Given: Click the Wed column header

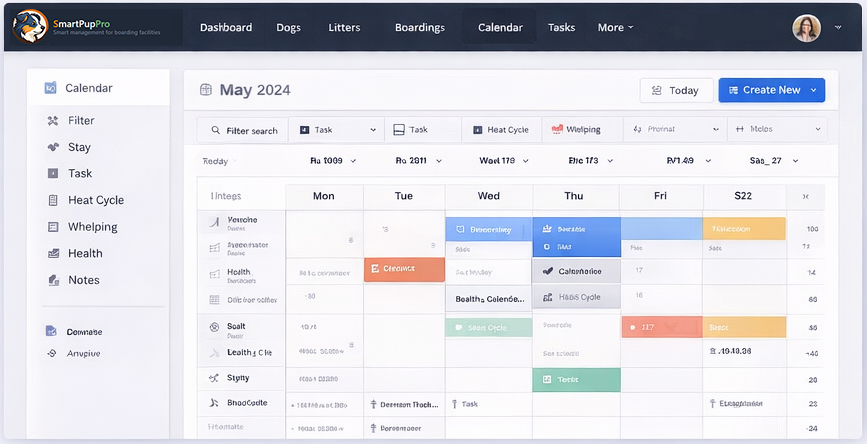Looking at the screenshot, I should pos(489,196).
